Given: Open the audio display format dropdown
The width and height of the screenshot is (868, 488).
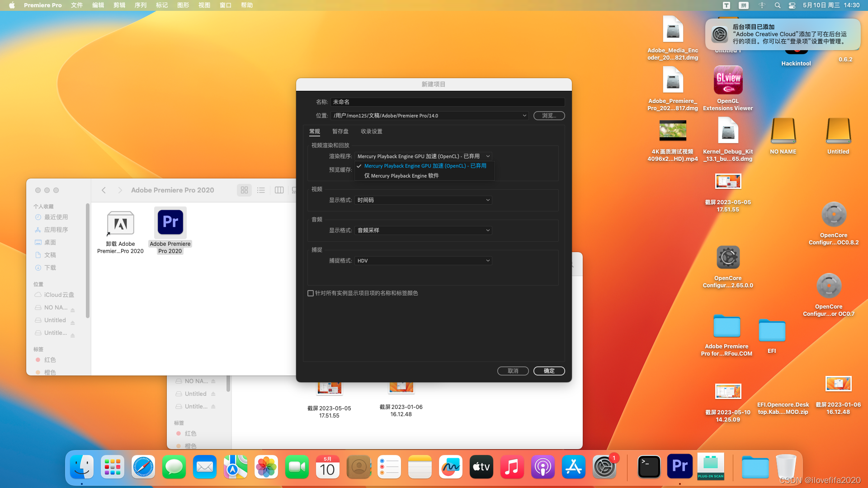Looking at the screenshot, I should (423, 230).
